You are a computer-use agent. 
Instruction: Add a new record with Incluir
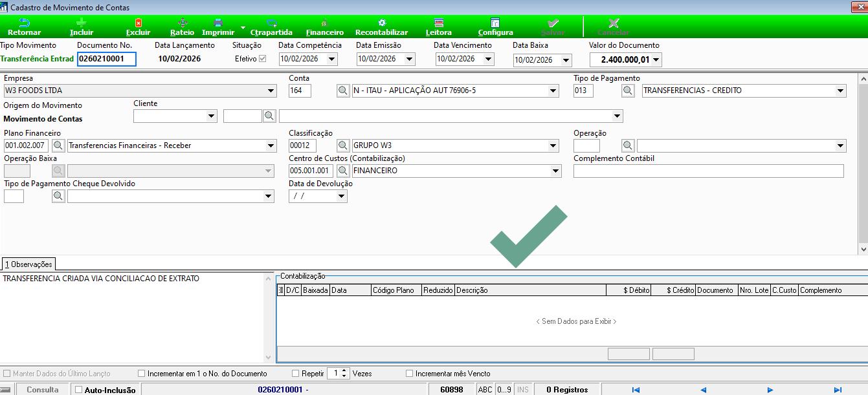(82, 27)
